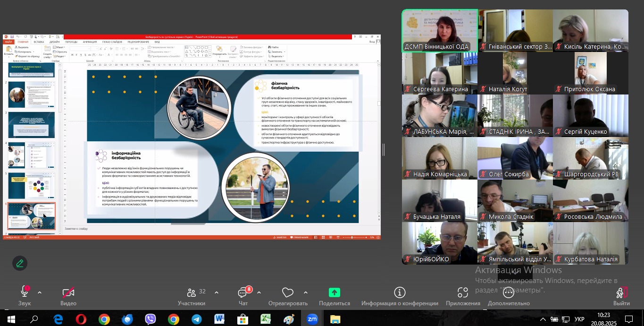The image size is (644, 326).
Task: Open Telegram from the taskbar
Action: tap(197, 319)
